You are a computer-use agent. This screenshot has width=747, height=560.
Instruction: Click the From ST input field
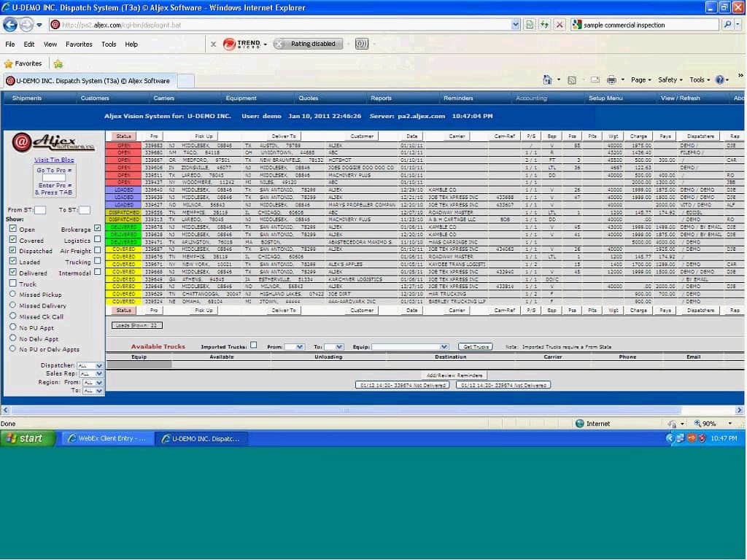point(40,210)
